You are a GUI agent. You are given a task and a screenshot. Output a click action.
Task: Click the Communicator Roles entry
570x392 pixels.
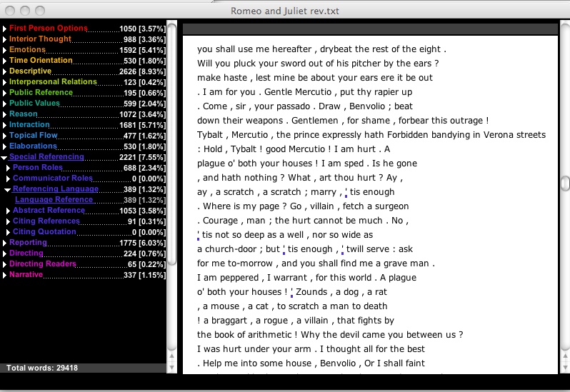[53, 178]
